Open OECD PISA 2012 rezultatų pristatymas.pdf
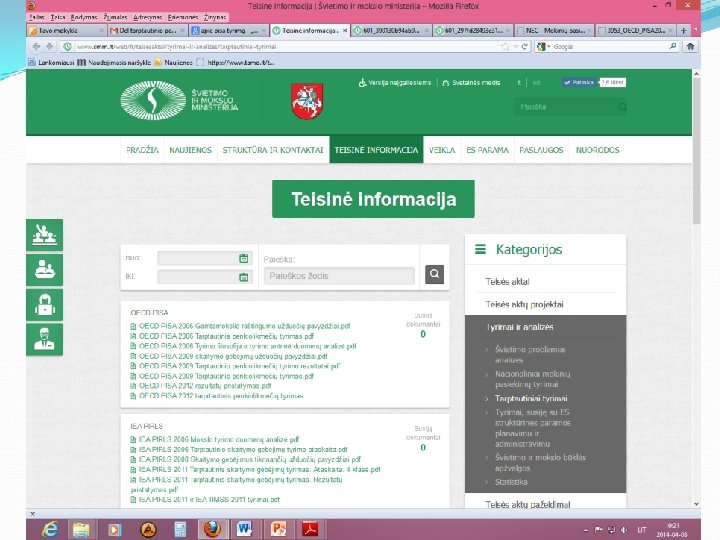The image size is (720, 540). pyautogui.click(x=205, y=386)
